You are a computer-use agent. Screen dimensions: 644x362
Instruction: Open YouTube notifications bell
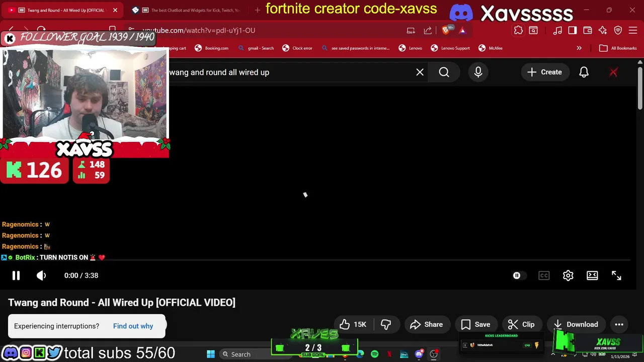coord(584,72)
